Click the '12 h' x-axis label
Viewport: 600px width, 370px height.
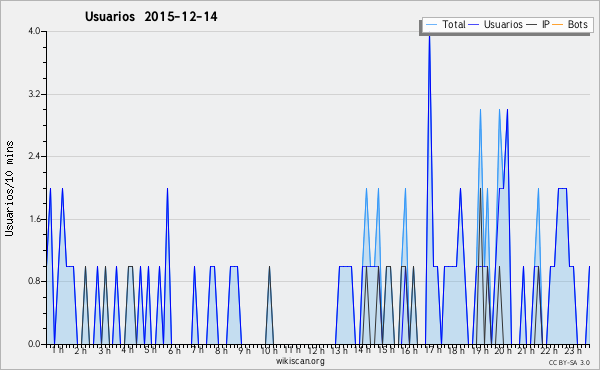(x=316, y=351)
